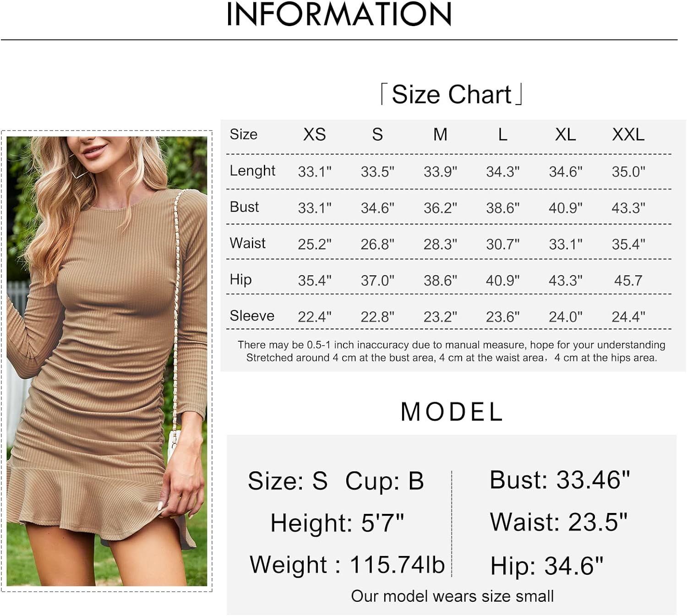
Task: Click the model photo in tan dress
Action: click(x=107, y=361)
